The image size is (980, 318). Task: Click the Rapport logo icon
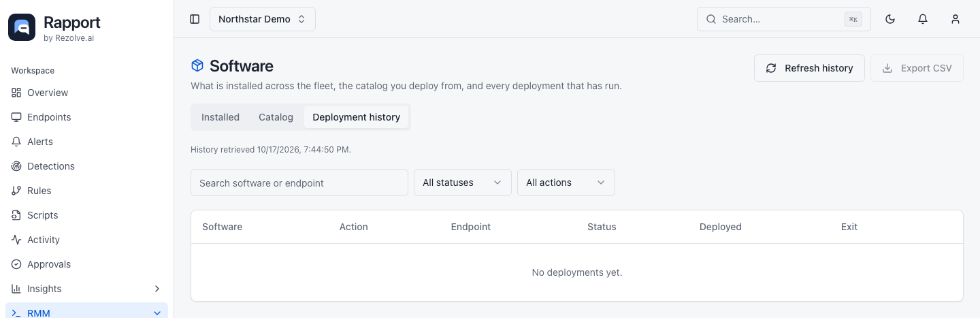(x=22, y=27)
